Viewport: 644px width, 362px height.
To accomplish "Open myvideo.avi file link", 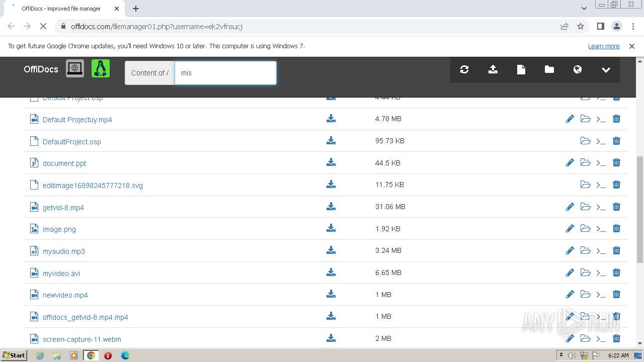I will pyautogui.click(x=61, y=274).
